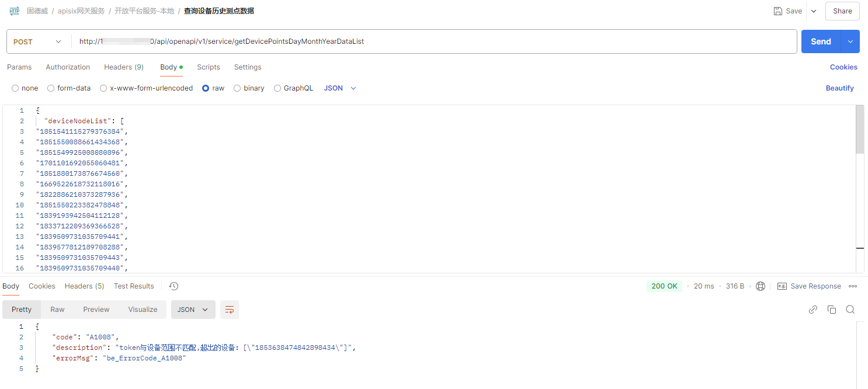
Task: Expand the request body JSON format dropdown
Action: click(x=340, y=88)
